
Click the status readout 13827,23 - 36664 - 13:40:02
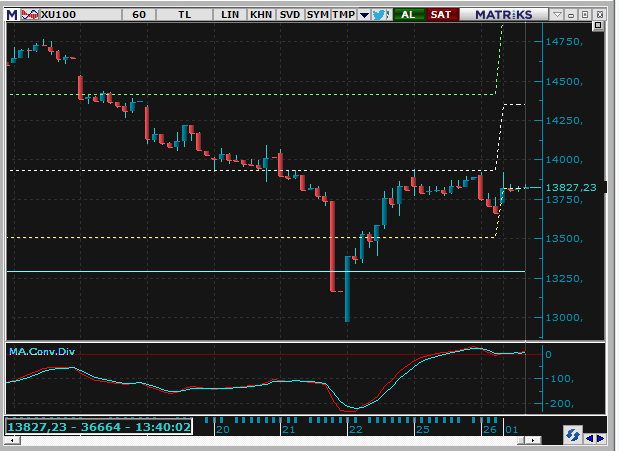(99, 427)
